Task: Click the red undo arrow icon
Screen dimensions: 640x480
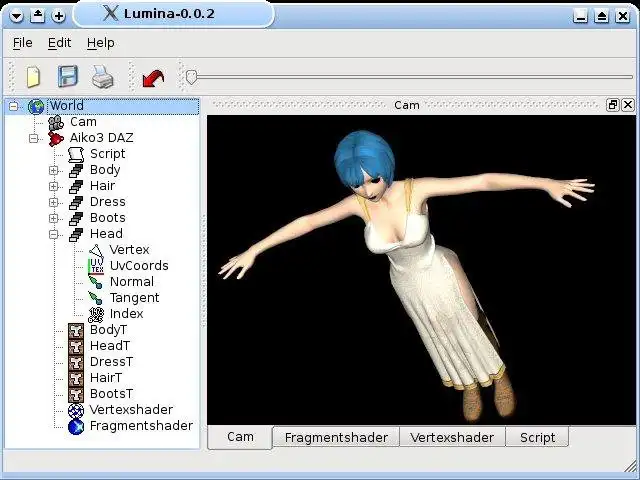Action: point(153,78)
